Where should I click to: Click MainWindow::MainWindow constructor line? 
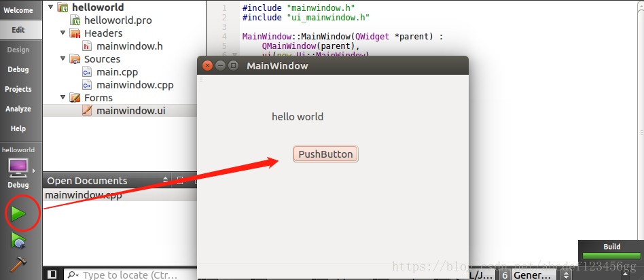pos(342,36)
